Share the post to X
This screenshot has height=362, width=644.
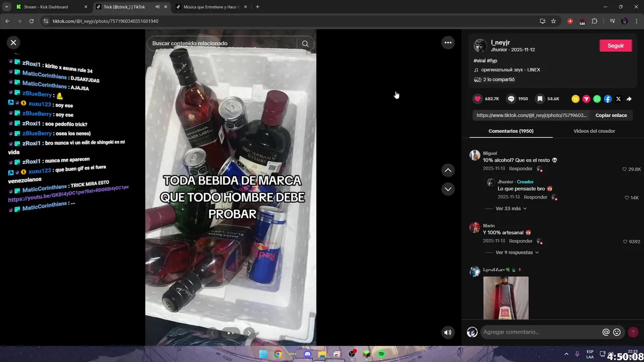618,99
